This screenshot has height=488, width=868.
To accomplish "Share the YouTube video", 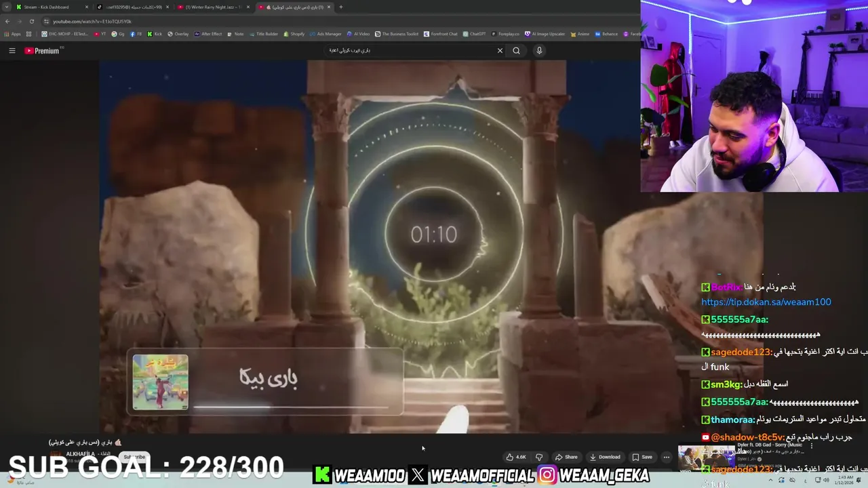I will coord(566,457).
